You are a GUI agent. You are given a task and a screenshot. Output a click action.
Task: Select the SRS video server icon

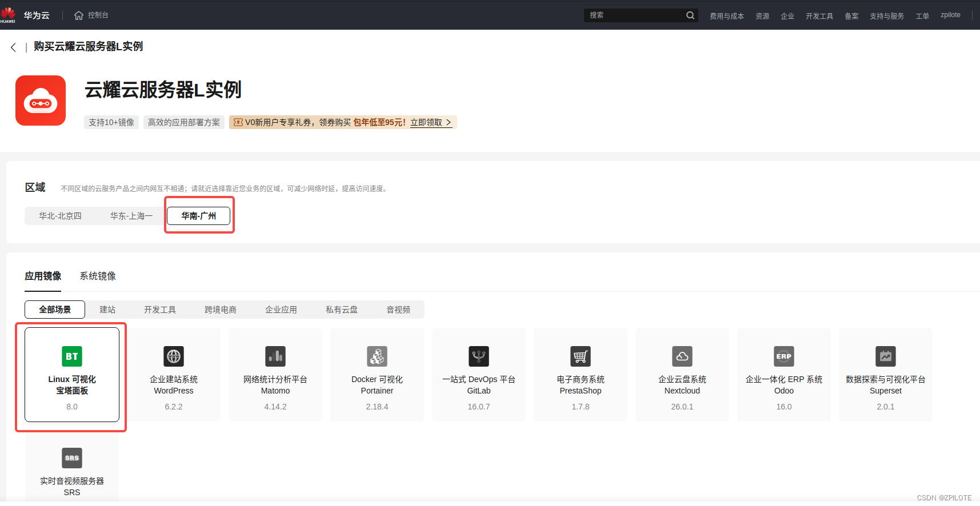(x=72, y=458)
